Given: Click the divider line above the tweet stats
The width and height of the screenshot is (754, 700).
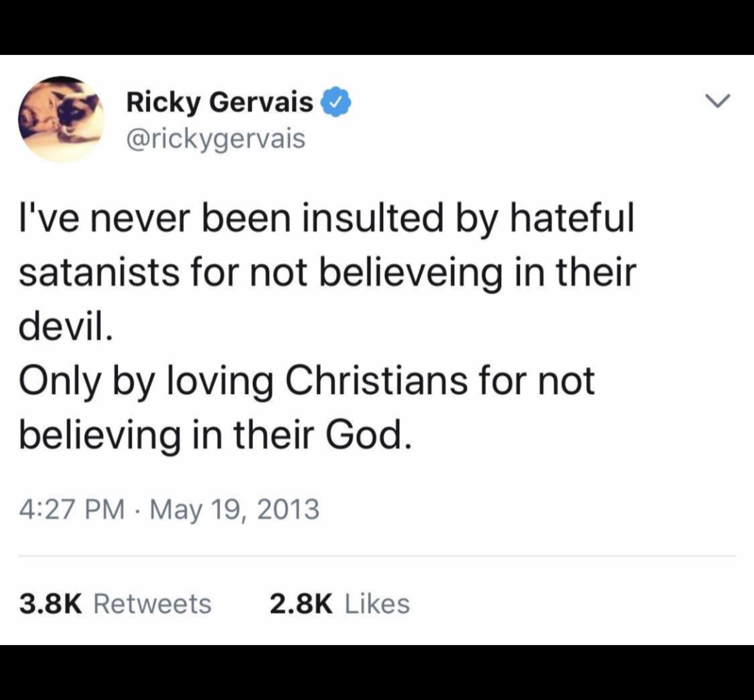Looking at the screenshot, I should tap(377, 556).
